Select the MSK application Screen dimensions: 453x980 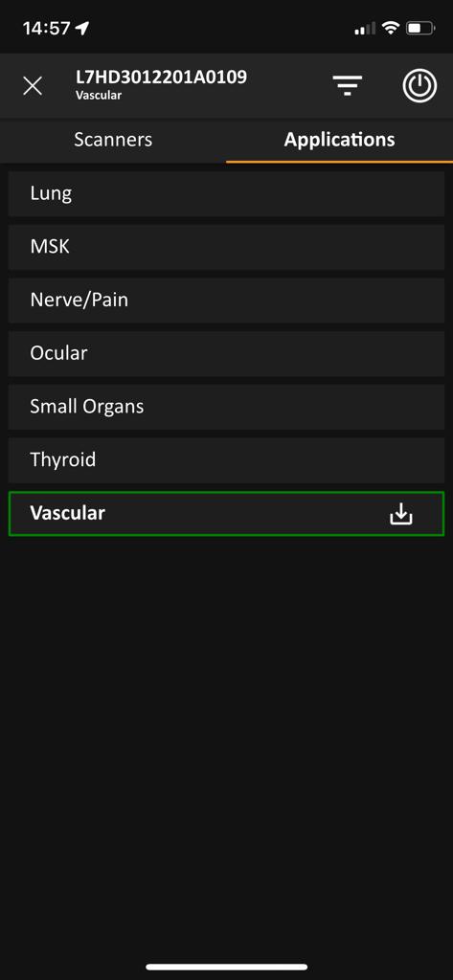pos(226,247)
